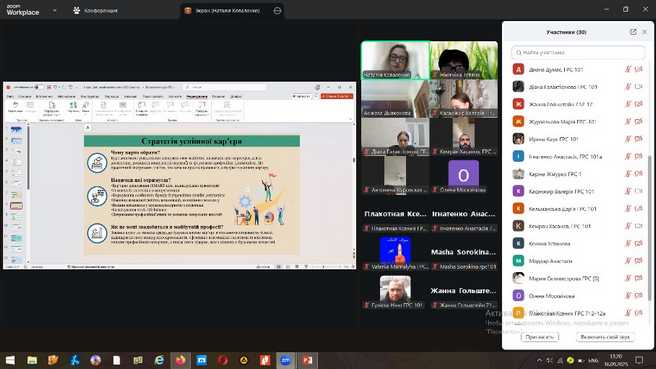The width and height of the screenshot is (656, 369).
Task: Toggle camera icon for Оlena Мосейкова in list
Action: (x=638, y=296)
